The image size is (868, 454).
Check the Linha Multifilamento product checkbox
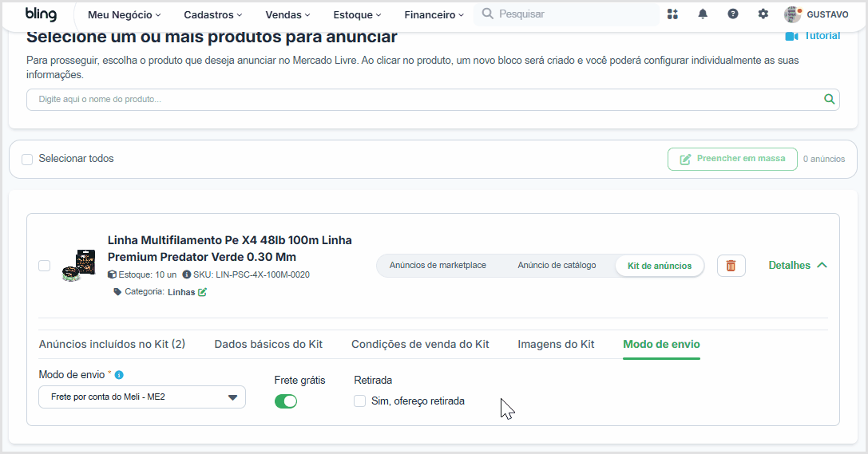[x=44, y=266]
